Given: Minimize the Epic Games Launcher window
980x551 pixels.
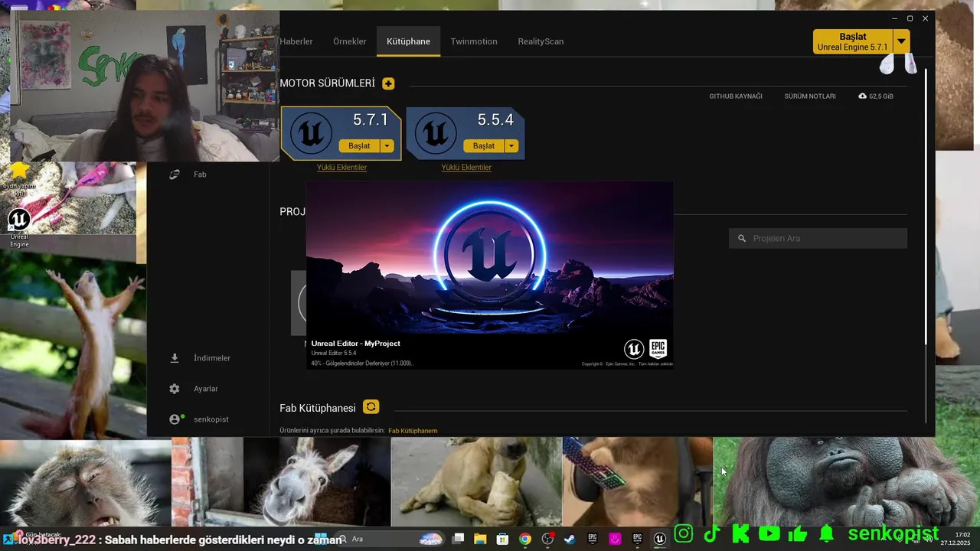Looking at the screenshot, I should point(895,18).
